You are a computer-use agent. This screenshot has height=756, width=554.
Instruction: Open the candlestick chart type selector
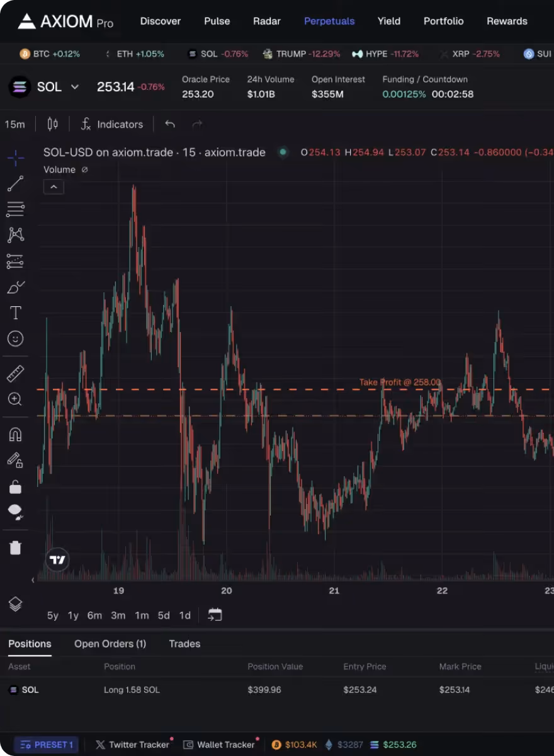(x=53, y=124)
